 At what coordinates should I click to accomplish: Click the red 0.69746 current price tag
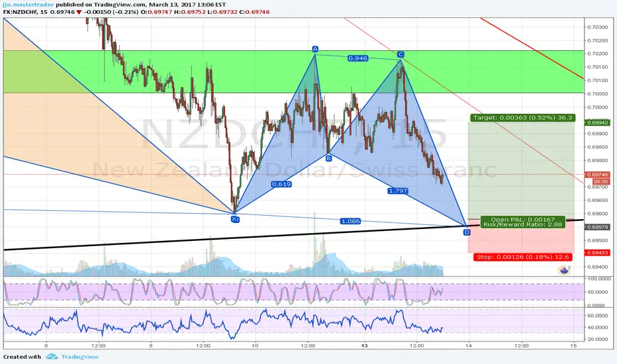(598, 175)
